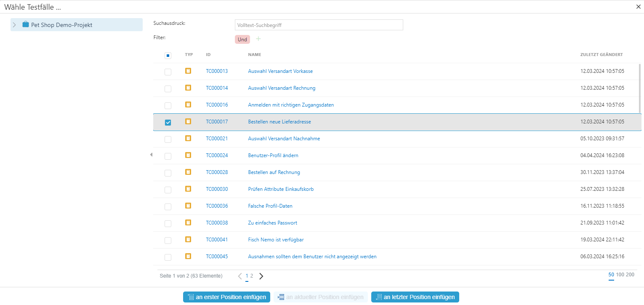Expand the Pet Shop Demo-Projekt tree node

[14, 25]
